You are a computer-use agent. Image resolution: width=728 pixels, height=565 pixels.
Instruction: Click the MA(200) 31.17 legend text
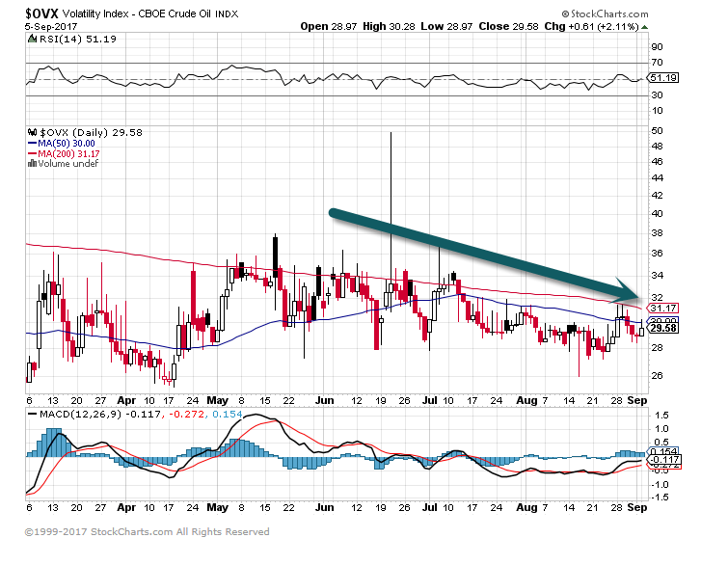click(68, 153)
